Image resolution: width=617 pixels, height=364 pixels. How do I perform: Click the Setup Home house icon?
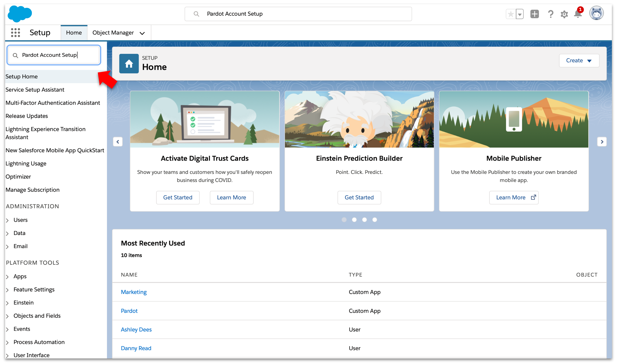tap(129, 64)
